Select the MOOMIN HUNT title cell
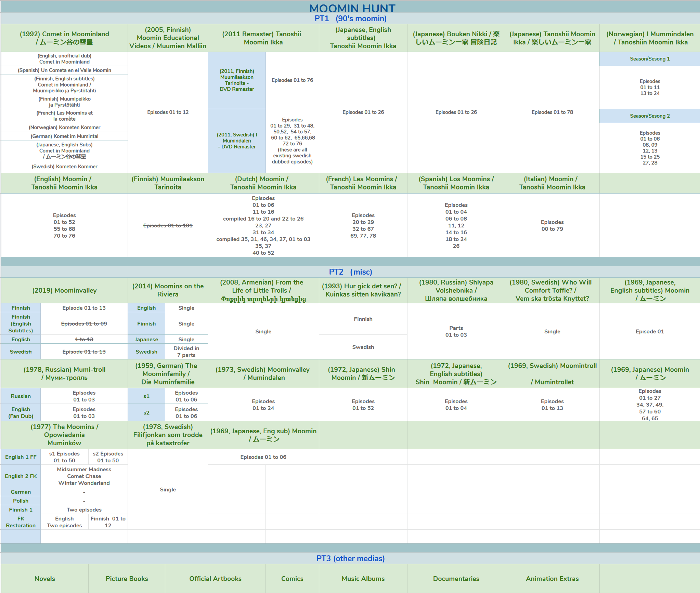The width and height of the screenshot is (700, 593). pos(352,8)
